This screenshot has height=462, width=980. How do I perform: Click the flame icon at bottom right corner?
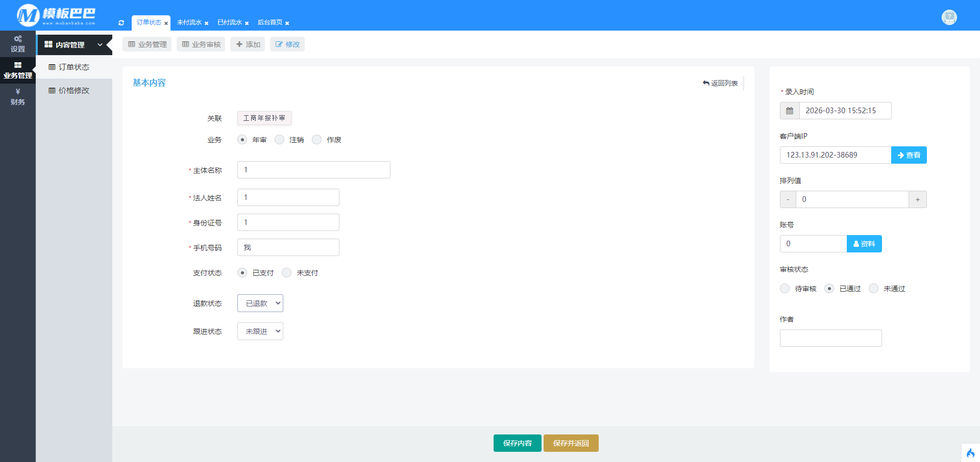(970, 453)
